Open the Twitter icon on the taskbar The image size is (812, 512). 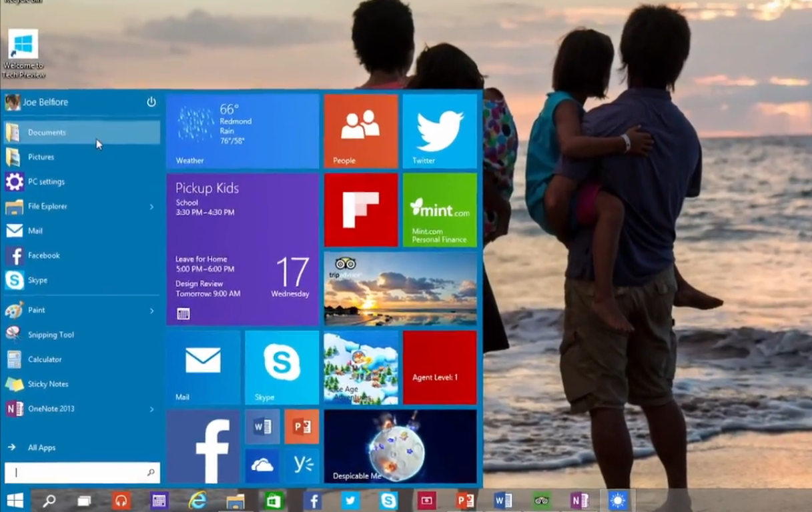tap(350, 500)
